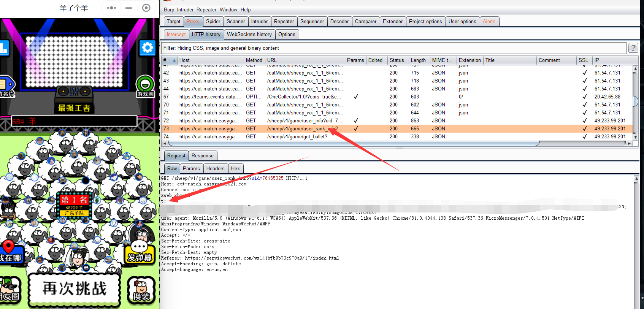Click the SSL checkmark in row 42
Image resolution: width=644 pixels, height=309 pixels.
[x=584, y=73]
